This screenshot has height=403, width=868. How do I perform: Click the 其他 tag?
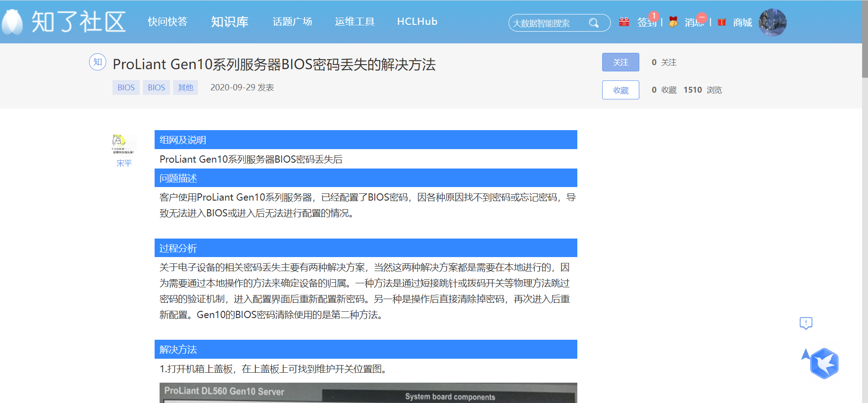[x=185, y=88]
